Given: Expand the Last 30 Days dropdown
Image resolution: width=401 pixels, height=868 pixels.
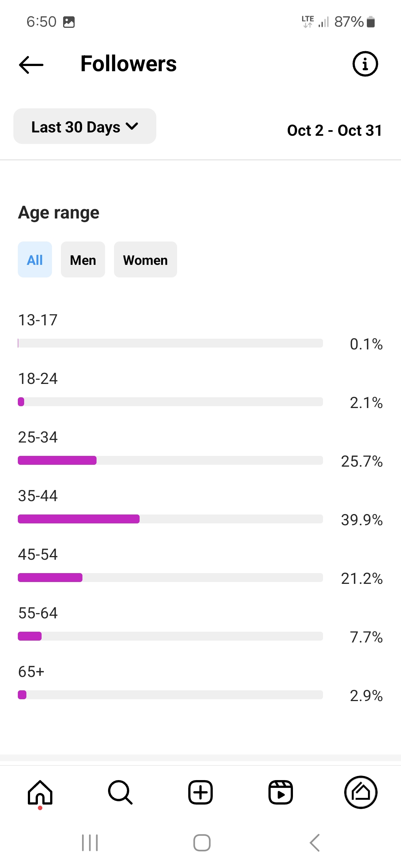Looking at the screenshot, I should [85, 126].
